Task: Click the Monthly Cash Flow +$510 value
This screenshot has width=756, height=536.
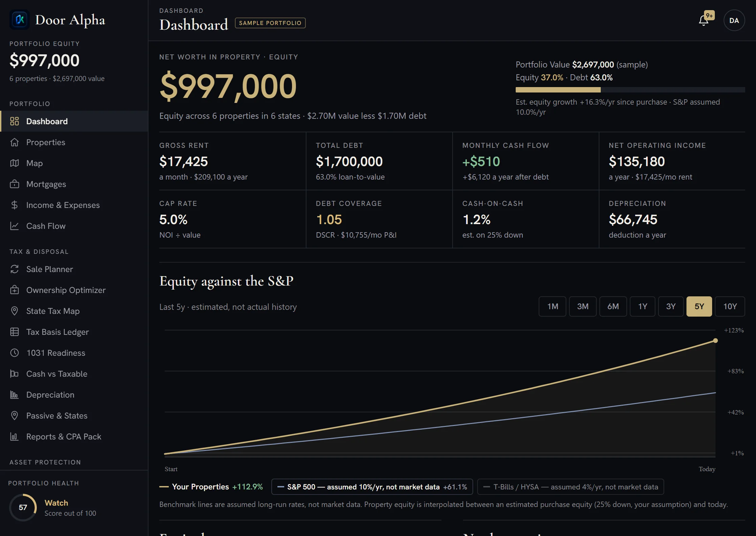Action: click(x=481, y=161)
